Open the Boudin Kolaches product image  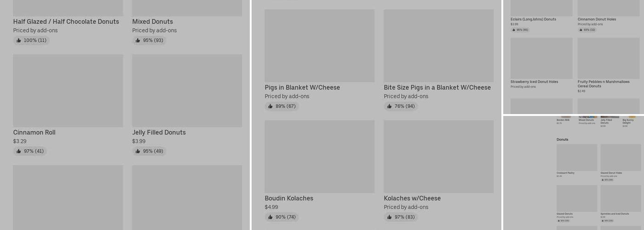319,156
